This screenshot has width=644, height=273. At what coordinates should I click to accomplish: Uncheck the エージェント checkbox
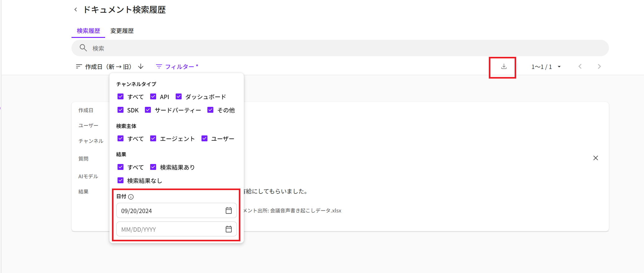tap(153, 139)
